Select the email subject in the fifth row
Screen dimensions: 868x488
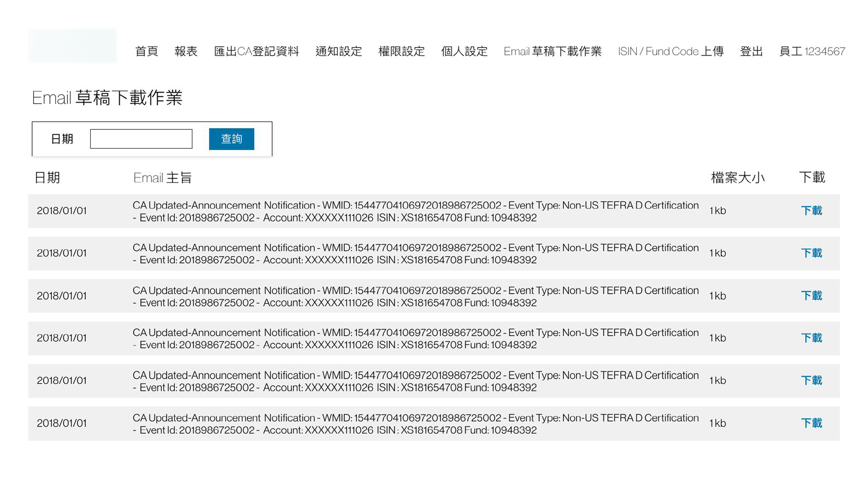point(416,381)
